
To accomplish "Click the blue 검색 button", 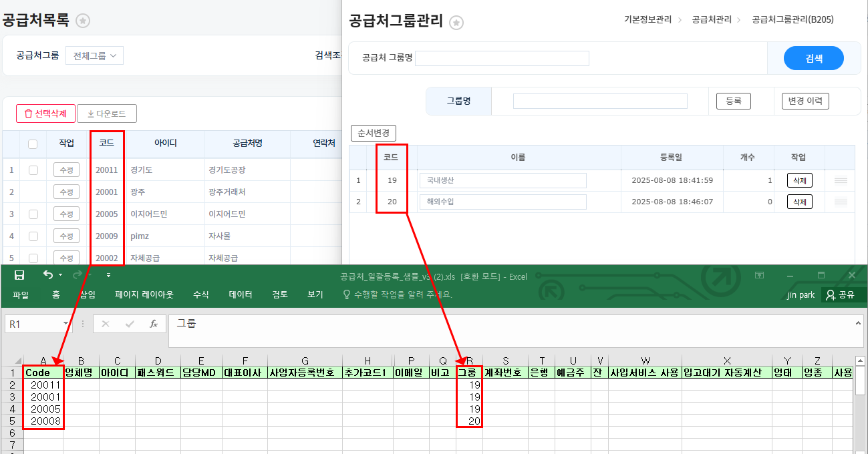I will [813, 58].
